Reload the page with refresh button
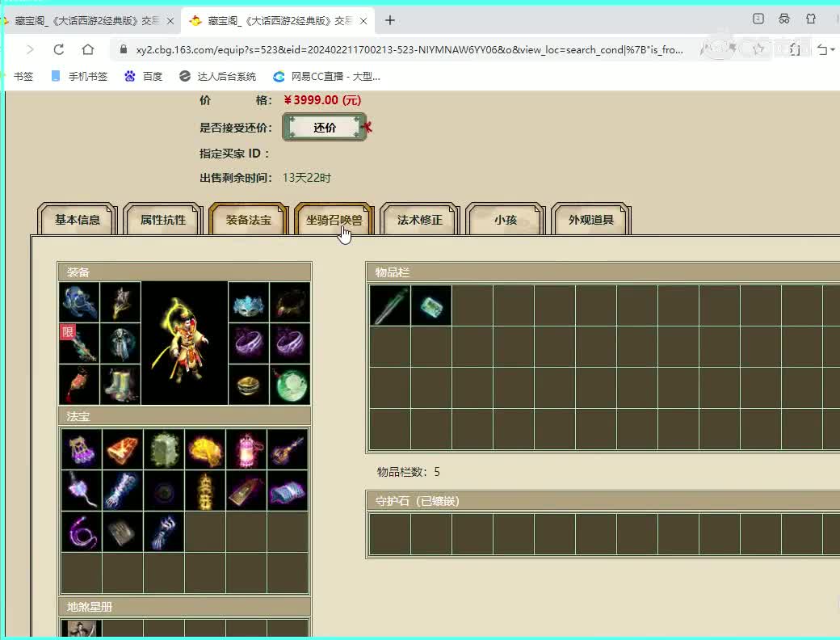 tap(59, 49)
